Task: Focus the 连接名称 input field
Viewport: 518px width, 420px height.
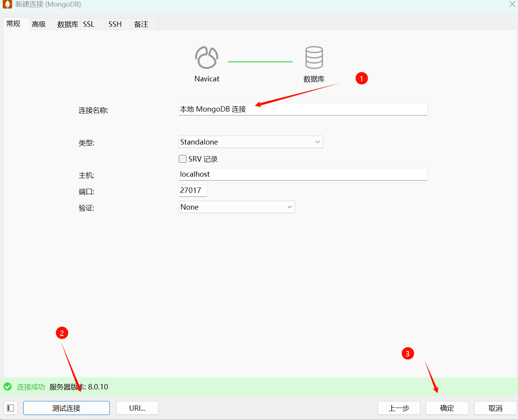Action: click(x=303, y=109)
